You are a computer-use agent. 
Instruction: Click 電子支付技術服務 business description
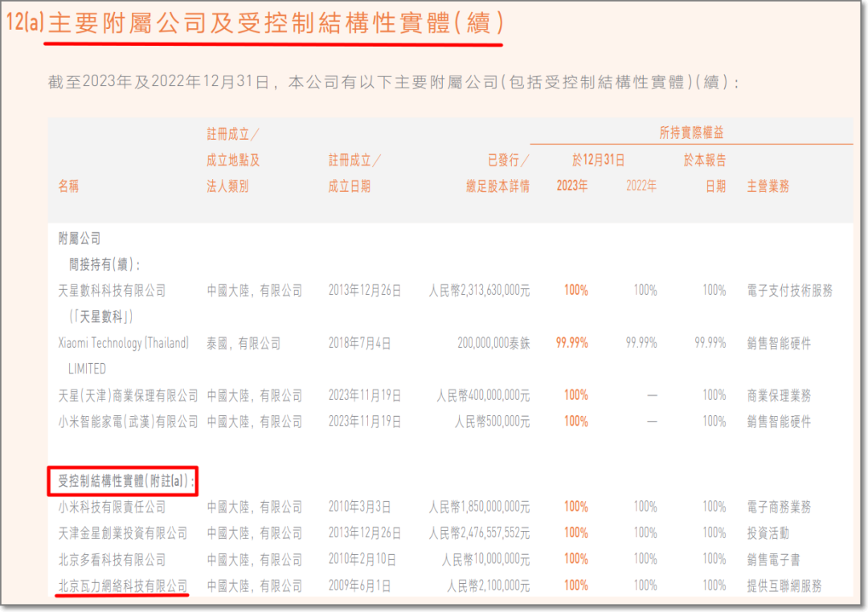click(790, 291)
